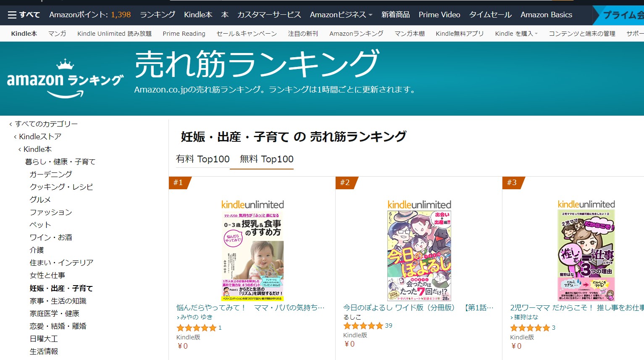Viewport: 644px width, 360px height.
Task: Open the #3 book cover 推し事
Action: coord(586,255)
